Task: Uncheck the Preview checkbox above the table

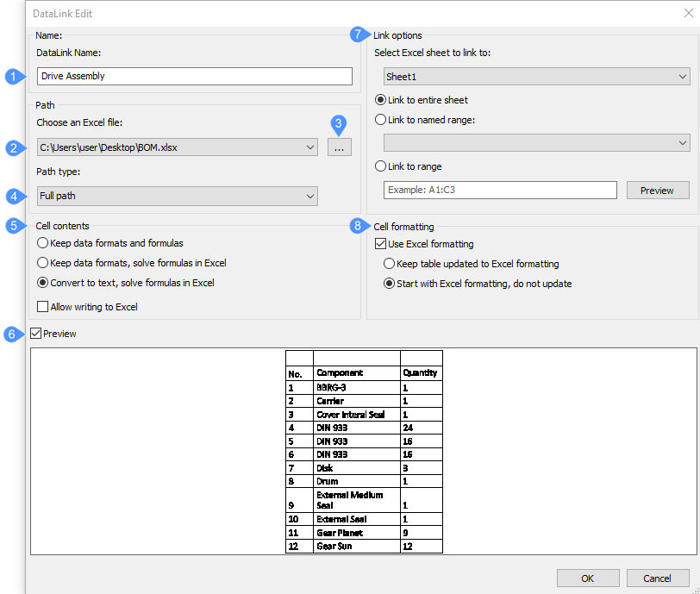Action: pyautogui.click(x=35, y=334)
